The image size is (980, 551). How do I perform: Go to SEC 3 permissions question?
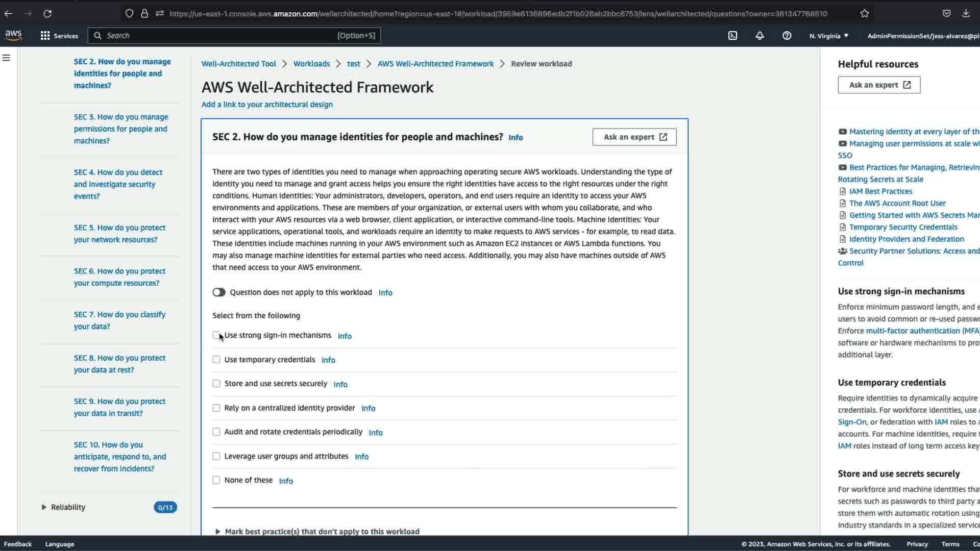pos(120,129)
